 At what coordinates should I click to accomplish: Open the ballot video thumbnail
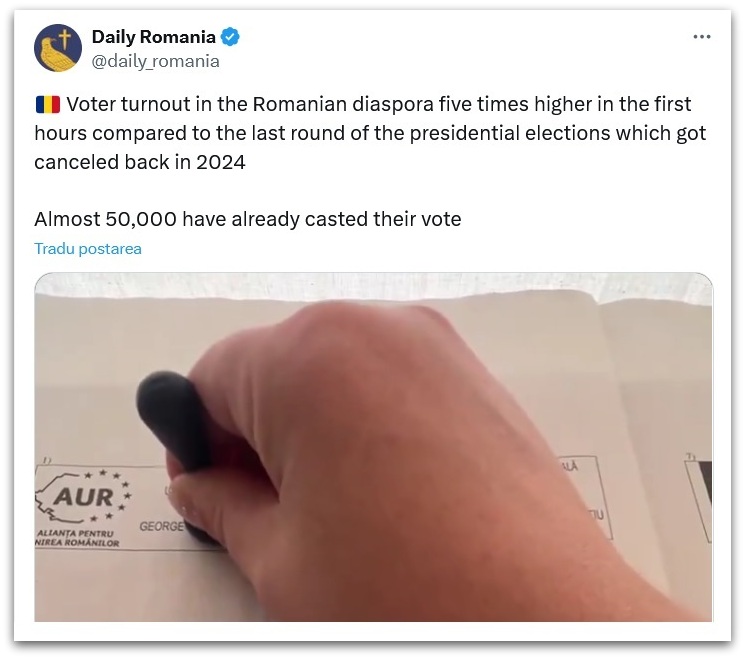[x=373, y=447]
